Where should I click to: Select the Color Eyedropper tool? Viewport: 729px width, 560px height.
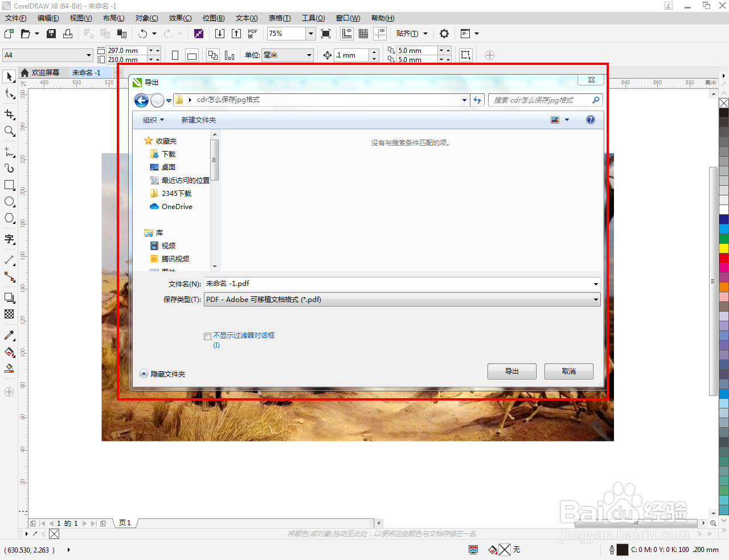[9, 335]
